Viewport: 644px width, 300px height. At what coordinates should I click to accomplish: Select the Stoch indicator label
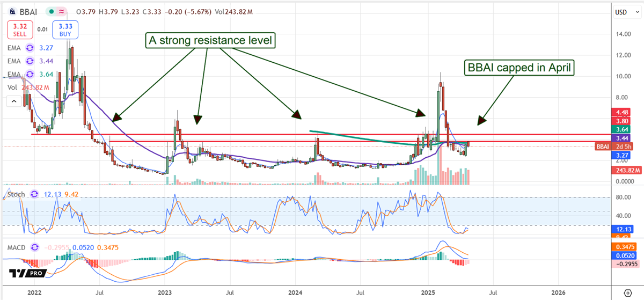click(x=16, y=194)
